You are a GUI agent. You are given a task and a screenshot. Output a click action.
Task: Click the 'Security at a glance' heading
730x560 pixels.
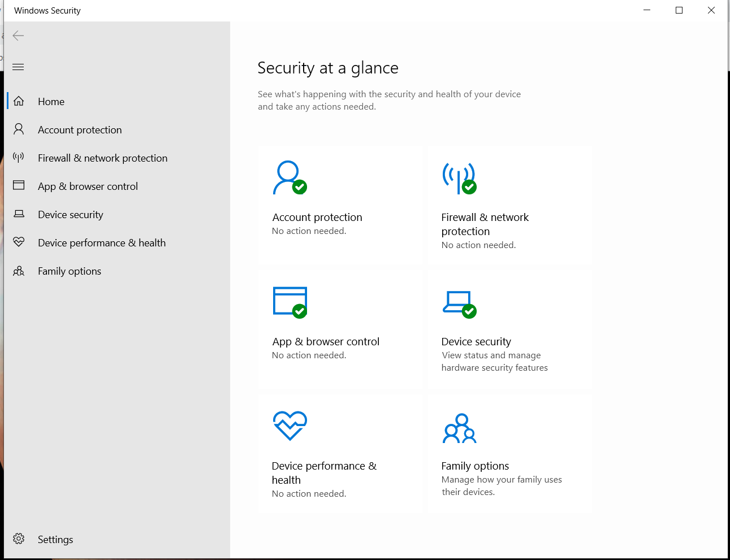tap(328, 68)
